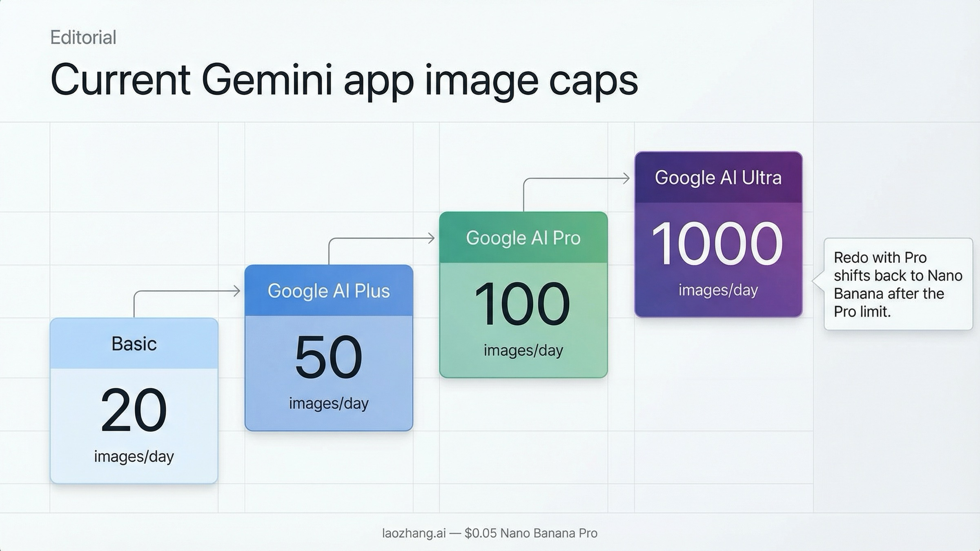Click the Redo with Pro callout bubble
The image size is (980, 551).
tap(898, 284)
